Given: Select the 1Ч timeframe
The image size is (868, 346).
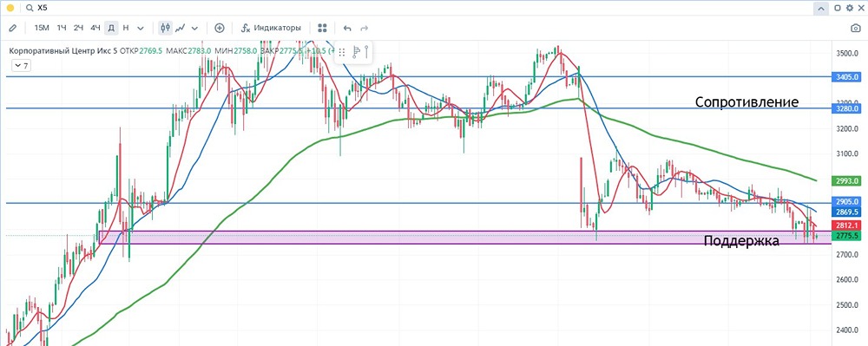Looking at the screenshot, I should (x=62, y=28).
